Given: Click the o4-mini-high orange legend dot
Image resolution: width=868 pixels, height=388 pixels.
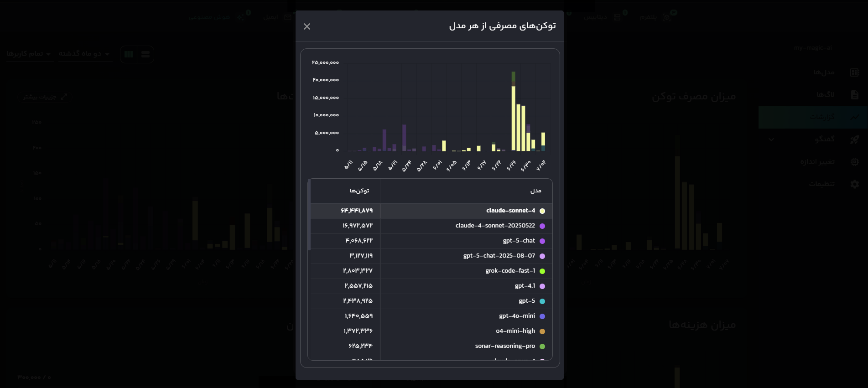Looking at the screenshot, I should (x=542, y=331).
